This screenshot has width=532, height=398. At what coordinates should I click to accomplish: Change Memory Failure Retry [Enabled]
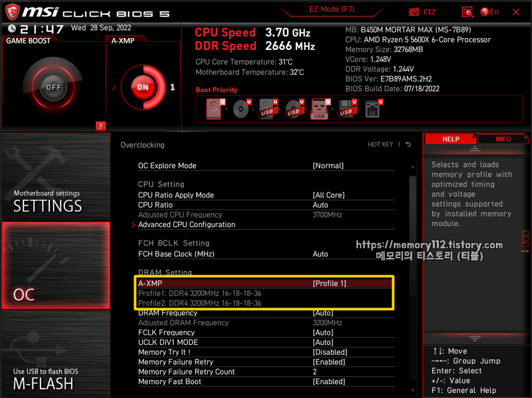click(x=266, y=362)
